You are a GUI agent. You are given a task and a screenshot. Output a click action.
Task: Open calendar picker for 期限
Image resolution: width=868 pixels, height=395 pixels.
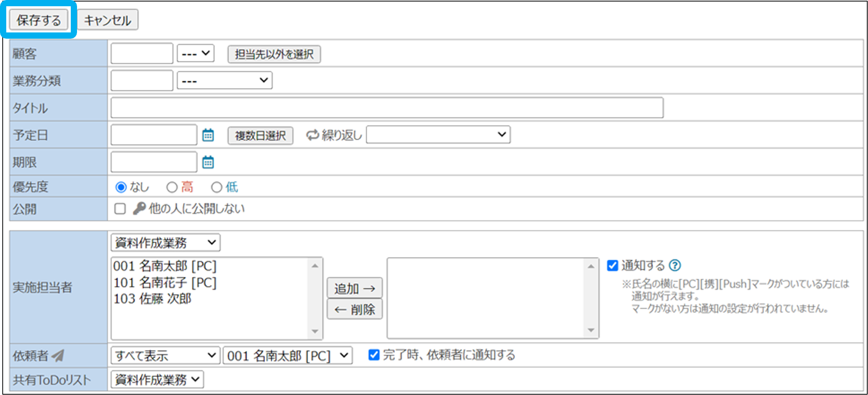[x=208, y=162]
